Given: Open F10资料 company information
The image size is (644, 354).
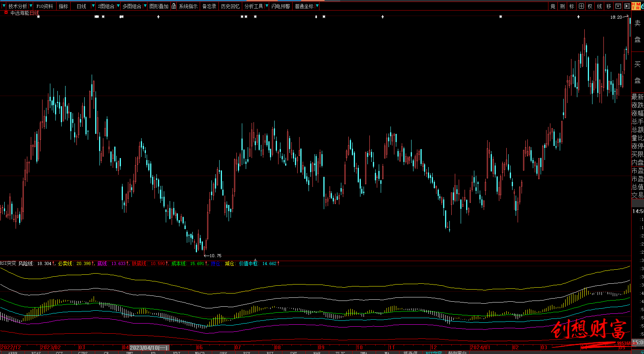Looking at the screenshot, I should tap(44, 6).
